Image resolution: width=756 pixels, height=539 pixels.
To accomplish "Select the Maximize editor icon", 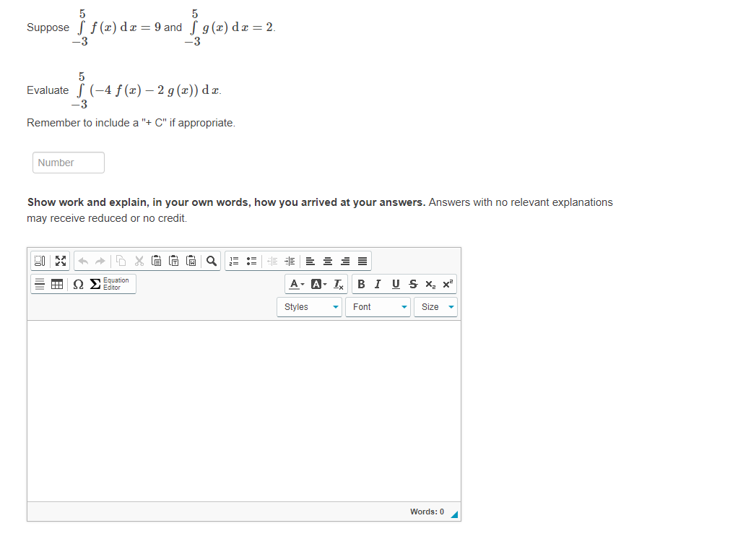I will click(60, 261).
